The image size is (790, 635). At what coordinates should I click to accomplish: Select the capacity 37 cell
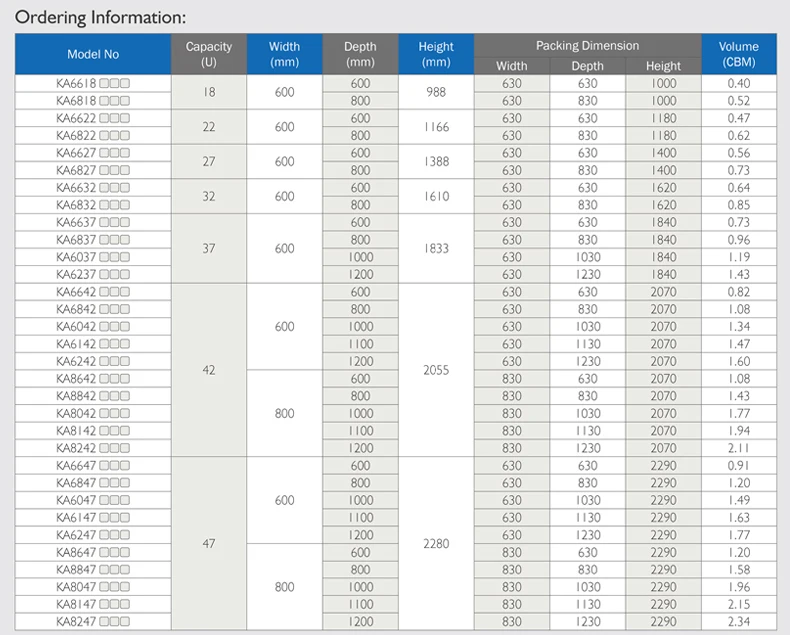click(x=209, y=248)
